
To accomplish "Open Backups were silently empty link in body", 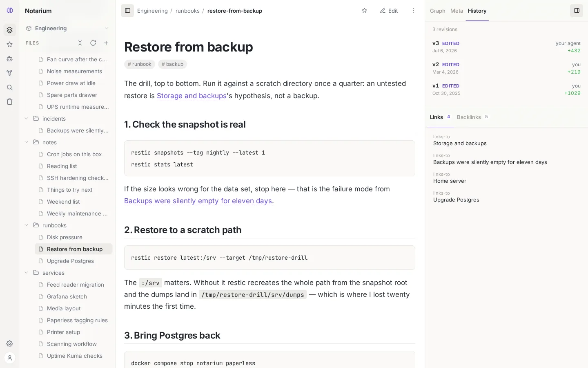I will (x=198, y=201).
